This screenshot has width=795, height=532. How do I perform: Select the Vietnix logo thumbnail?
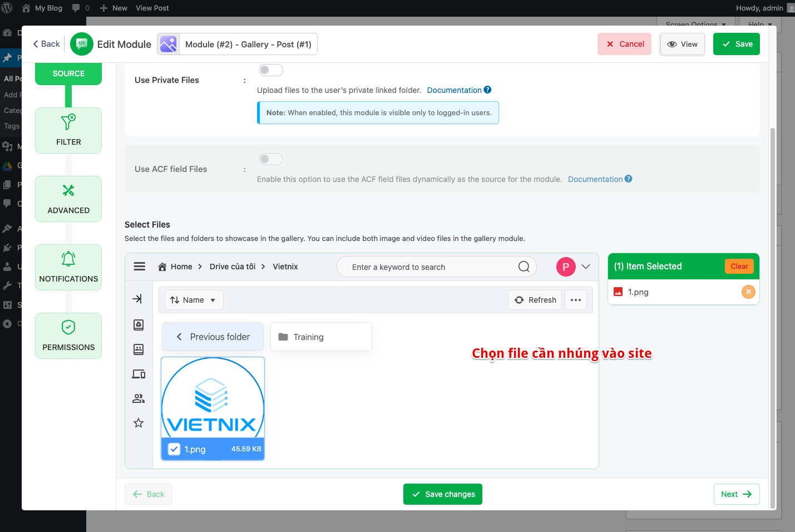click(213, 397)
